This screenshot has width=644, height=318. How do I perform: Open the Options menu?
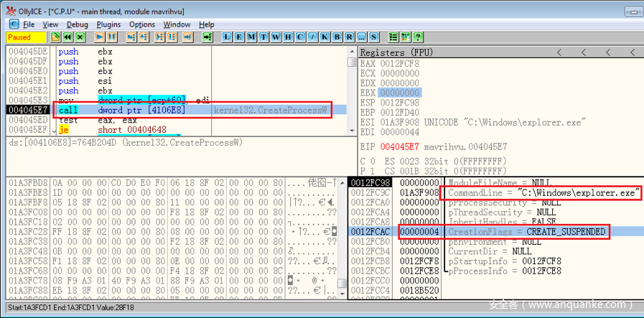pos(141,24)
